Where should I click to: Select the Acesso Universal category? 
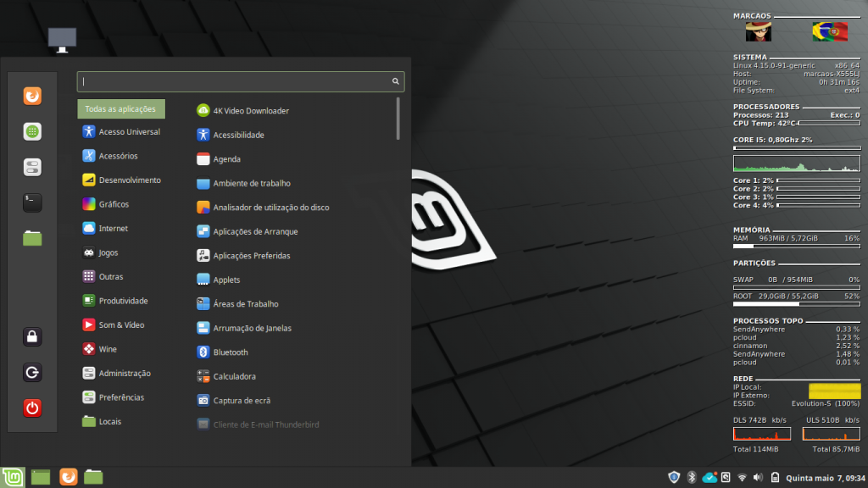pyautogui.click(x=121, y=131)
